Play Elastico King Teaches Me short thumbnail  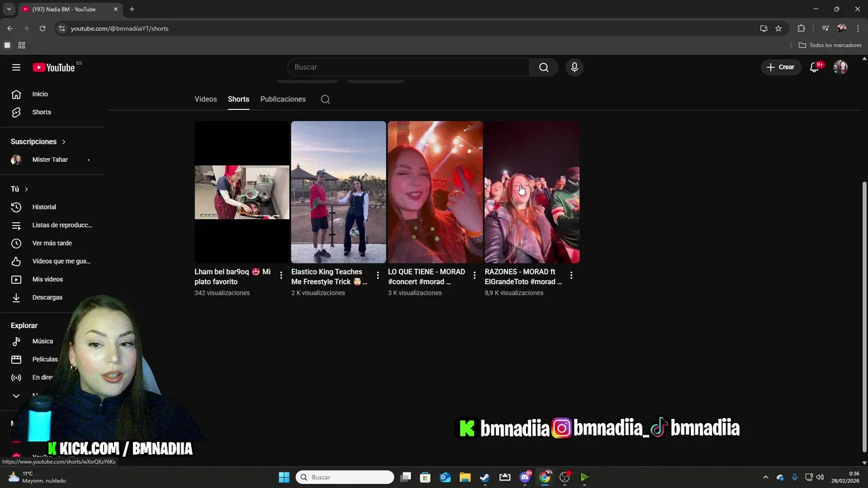338,192
